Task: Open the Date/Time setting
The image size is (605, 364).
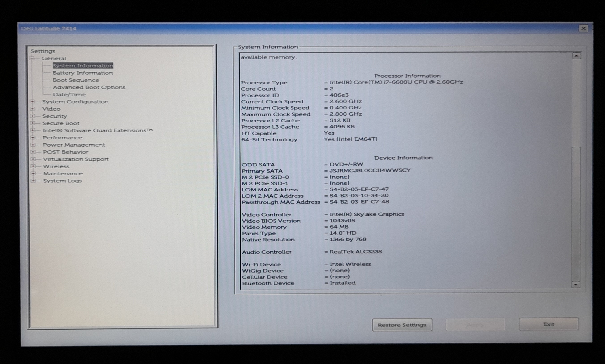Action: click(69, 95)
